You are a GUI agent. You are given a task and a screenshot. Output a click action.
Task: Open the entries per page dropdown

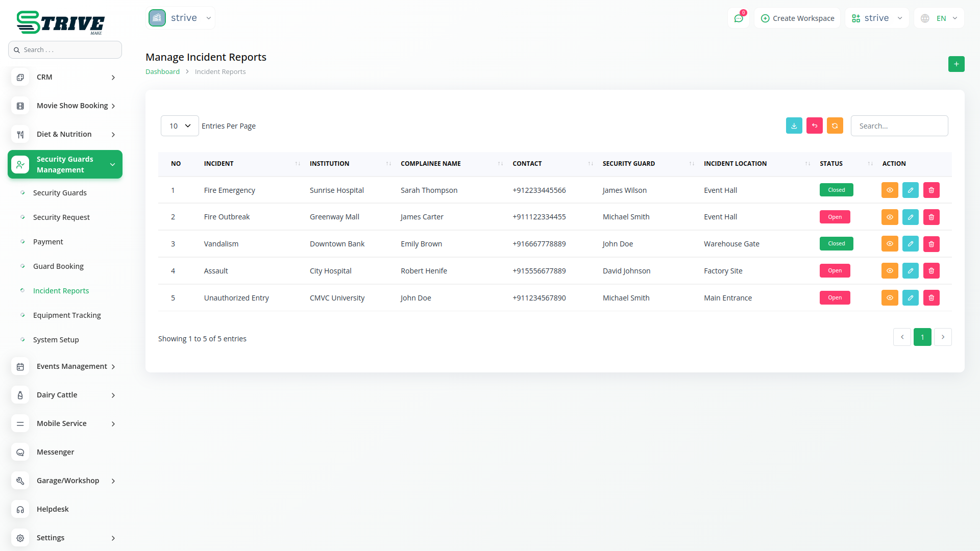(180, 126)
